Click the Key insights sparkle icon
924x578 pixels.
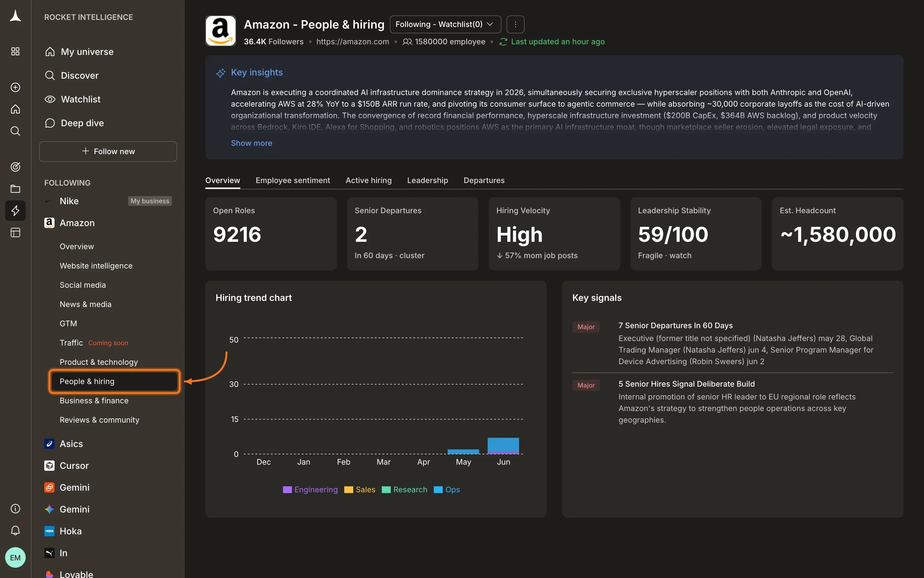221,73
